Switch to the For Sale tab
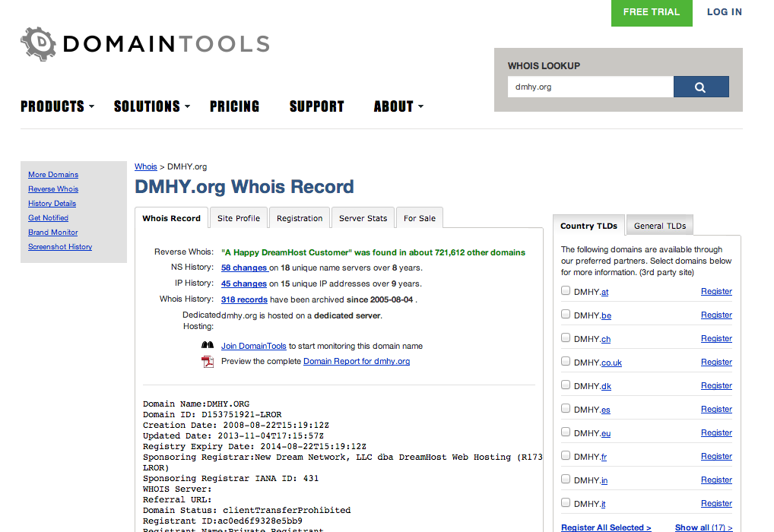Screen dimensions: 774x532 pos(420,218)
